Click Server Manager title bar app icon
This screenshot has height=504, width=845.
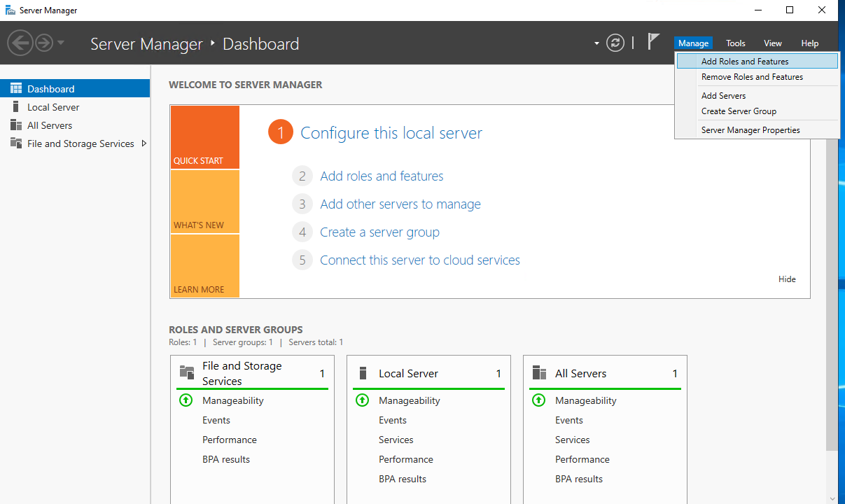click(11, 10)
